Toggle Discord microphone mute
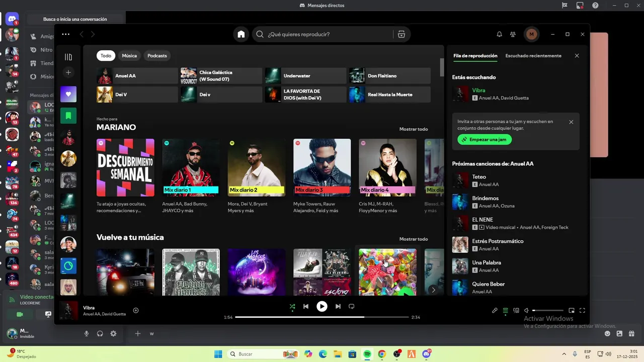 [x=87, y=333]
